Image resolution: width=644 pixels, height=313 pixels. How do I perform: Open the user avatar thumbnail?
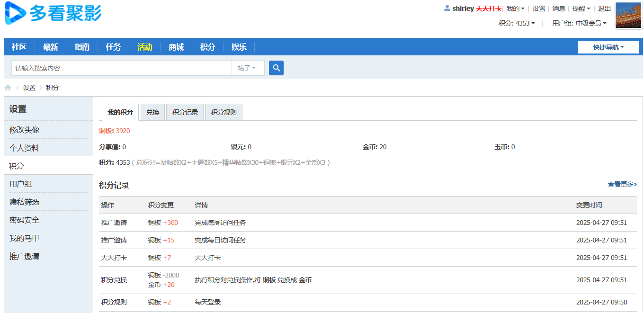pyautogui.click(x=628, y=15)
